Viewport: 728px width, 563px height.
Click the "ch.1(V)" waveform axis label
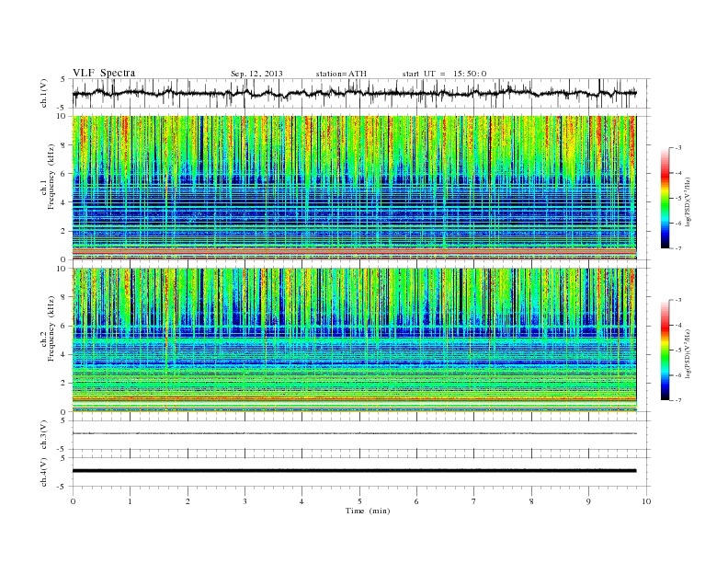(x=44, y=93)
